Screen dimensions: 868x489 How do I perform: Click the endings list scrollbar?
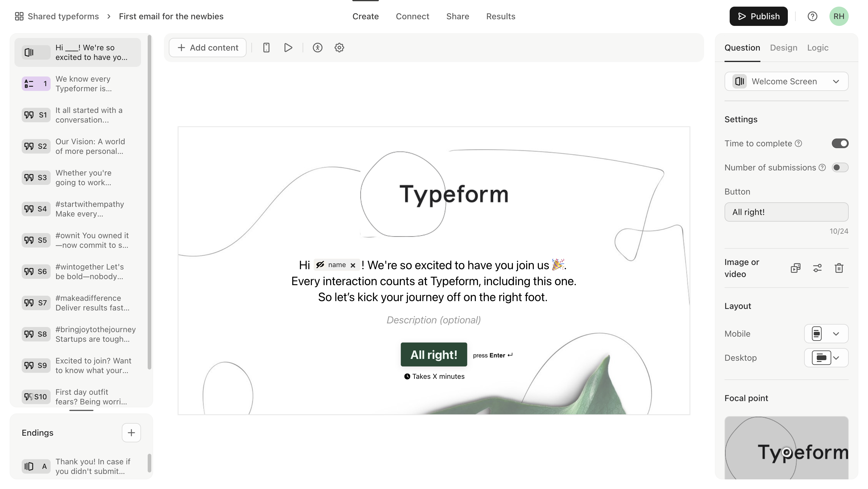(149, 463)
